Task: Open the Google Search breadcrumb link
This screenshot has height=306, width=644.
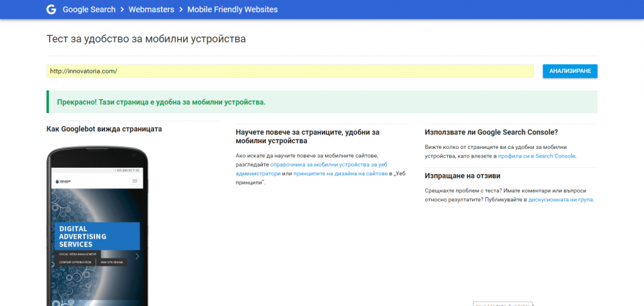Action: coord(89,9)
